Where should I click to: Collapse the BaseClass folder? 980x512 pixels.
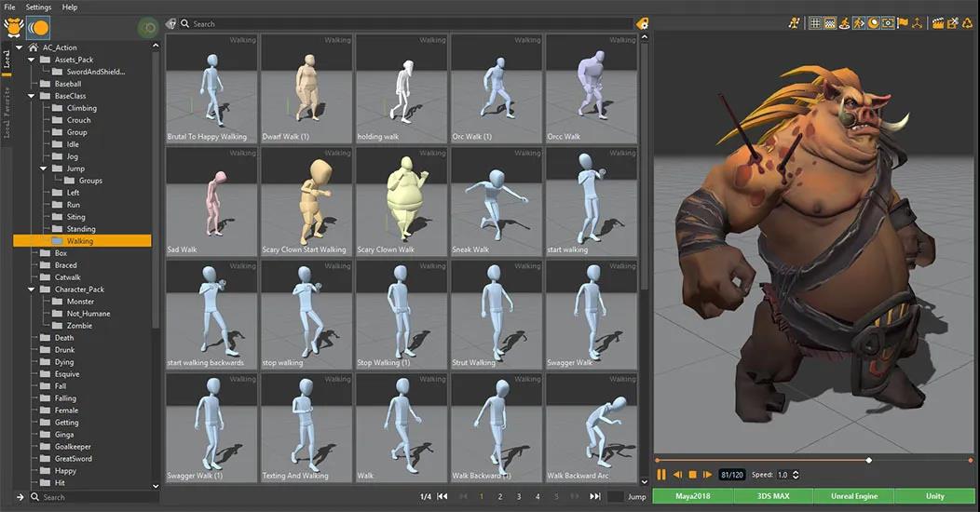click(32, 96)
